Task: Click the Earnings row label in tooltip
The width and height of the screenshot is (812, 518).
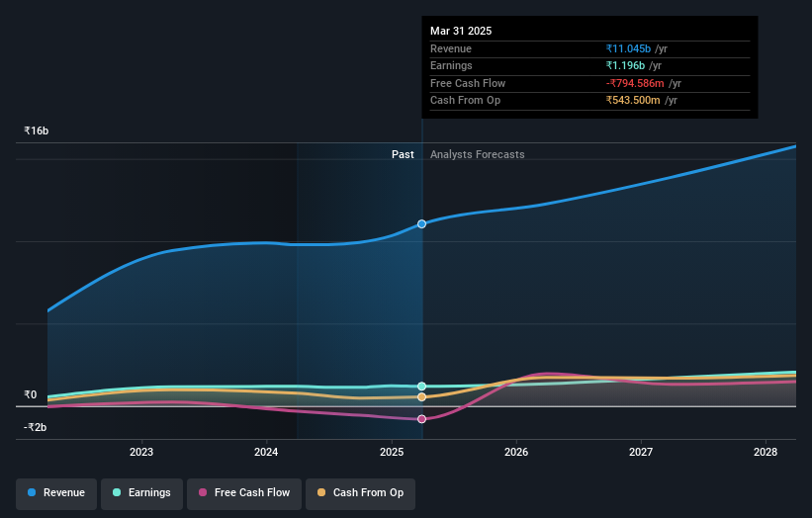Action: click(451, 65)
